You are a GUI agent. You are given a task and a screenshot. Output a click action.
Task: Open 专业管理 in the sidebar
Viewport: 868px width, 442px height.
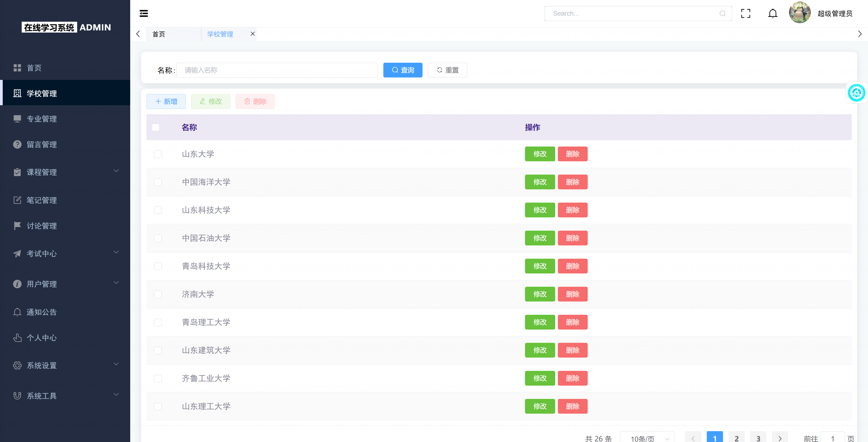click(x=42, y=119)
